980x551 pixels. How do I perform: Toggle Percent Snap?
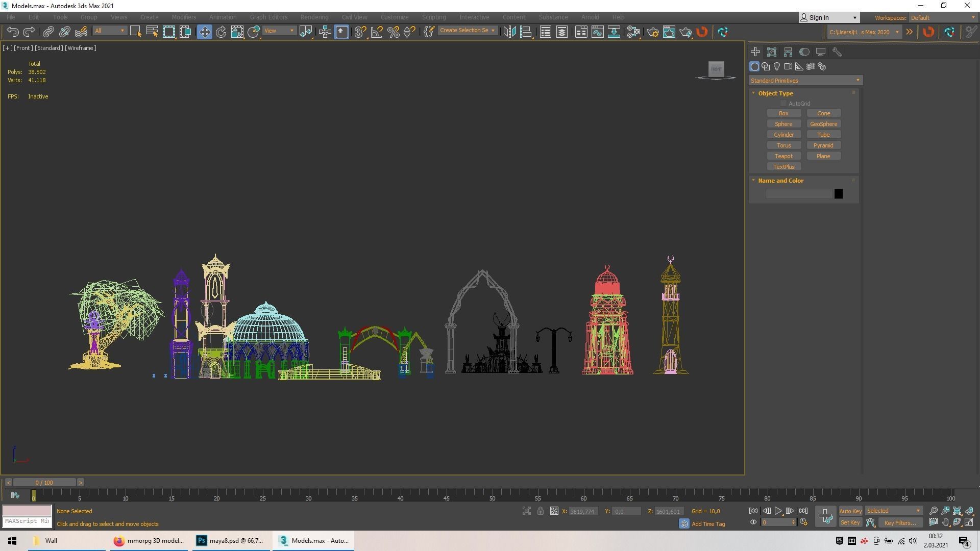point(393,32)
